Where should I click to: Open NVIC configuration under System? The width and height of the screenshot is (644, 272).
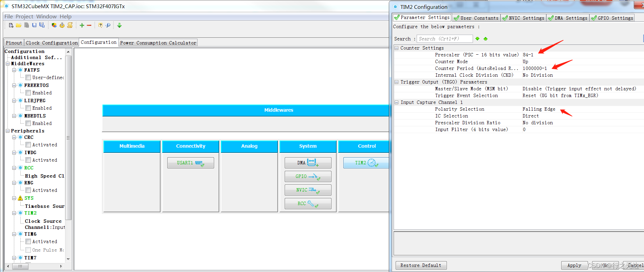pyautogui.click(x=308, y=190)
